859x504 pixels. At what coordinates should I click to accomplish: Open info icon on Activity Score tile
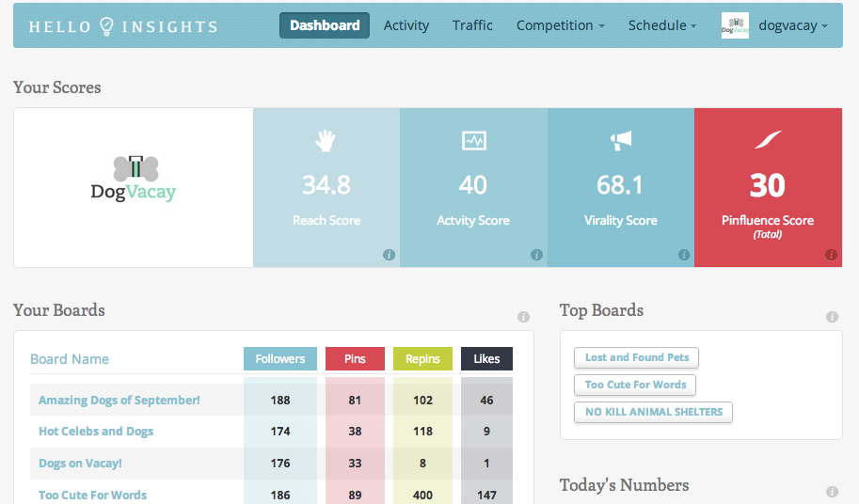536,255
